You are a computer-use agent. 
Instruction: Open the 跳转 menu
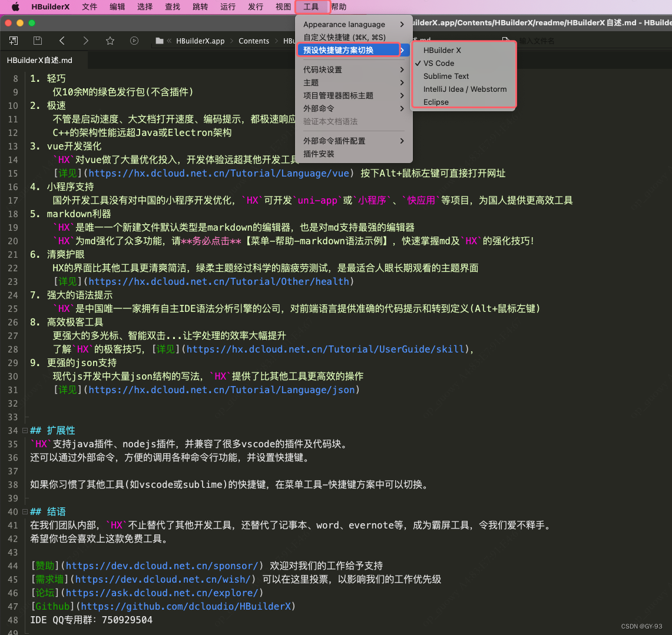(200, 7)
